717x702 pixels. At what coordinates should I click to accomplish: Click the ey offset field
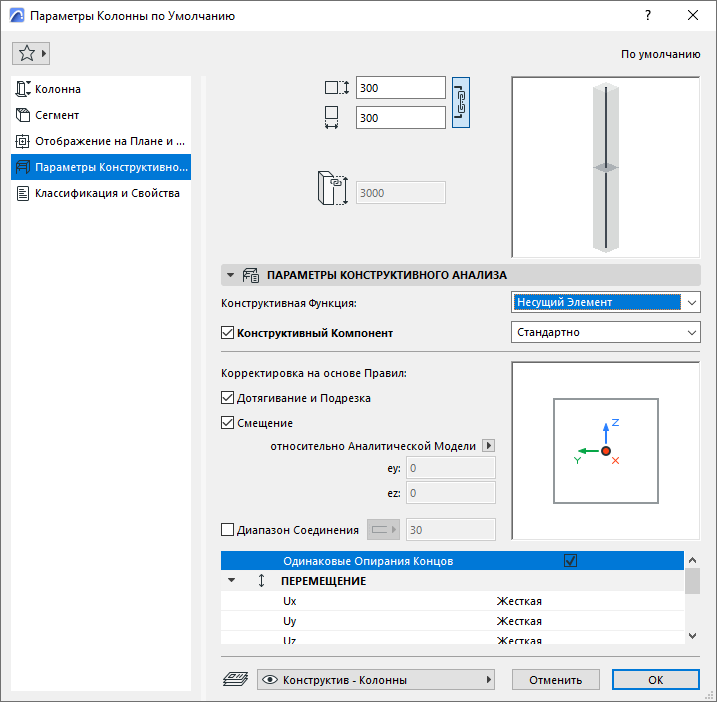[451, 468]
